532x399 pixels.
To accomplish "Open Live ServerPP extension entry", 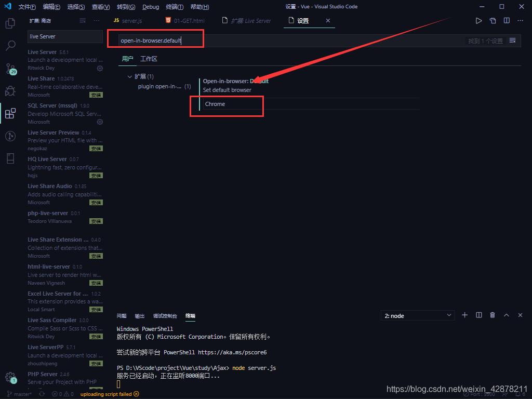I will 65,355.
